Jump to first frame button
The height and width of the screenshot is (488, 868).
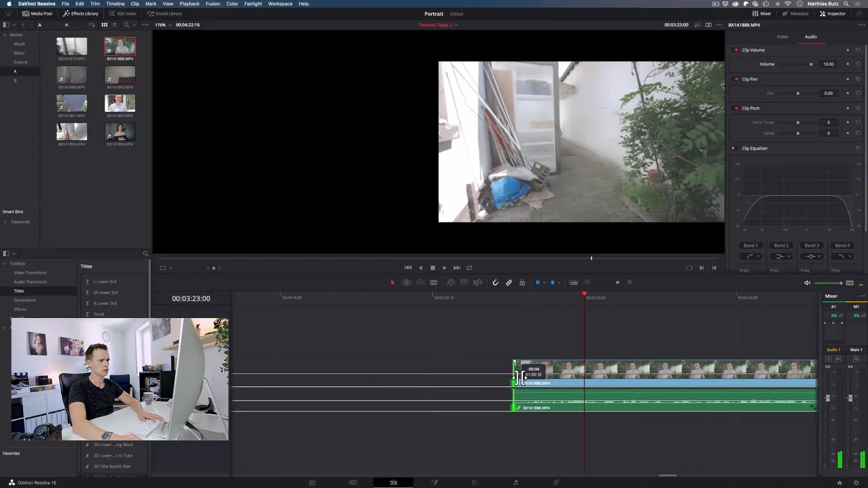(408, 268)
